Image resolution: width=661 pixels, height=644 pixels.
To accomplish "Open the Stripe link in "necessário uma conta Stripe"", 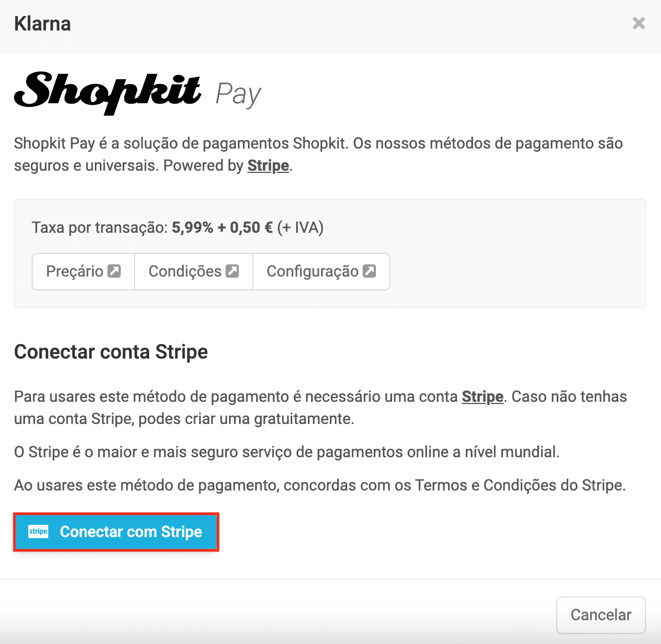I will coord(482,397).
